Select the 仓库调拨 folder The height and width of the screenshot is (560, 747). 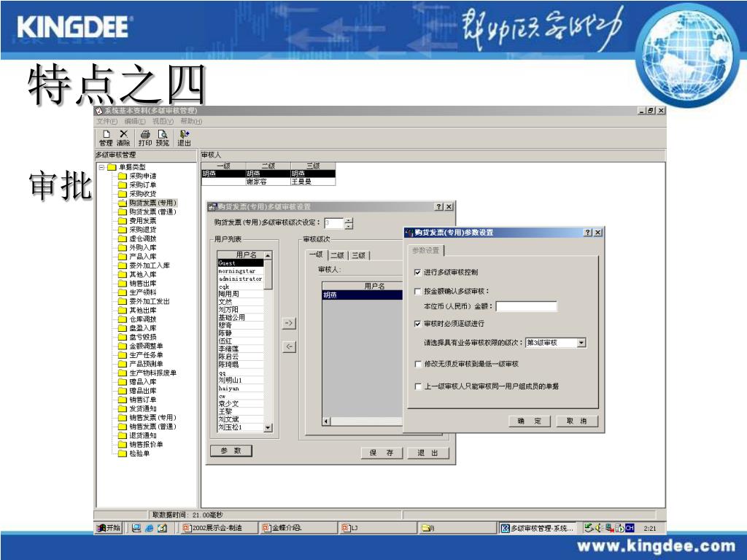coord(137,319)
